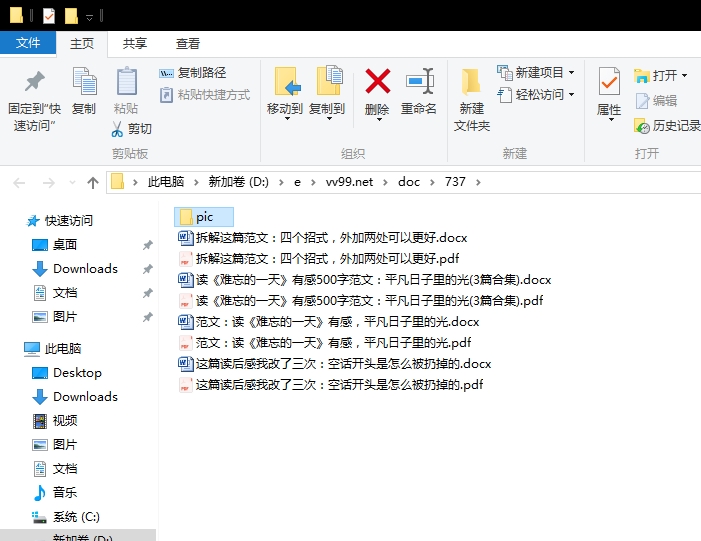Select 拆解这篇范文 docx file
The height and width of the screenshot is (541, 701).
(x=322, y=237)
